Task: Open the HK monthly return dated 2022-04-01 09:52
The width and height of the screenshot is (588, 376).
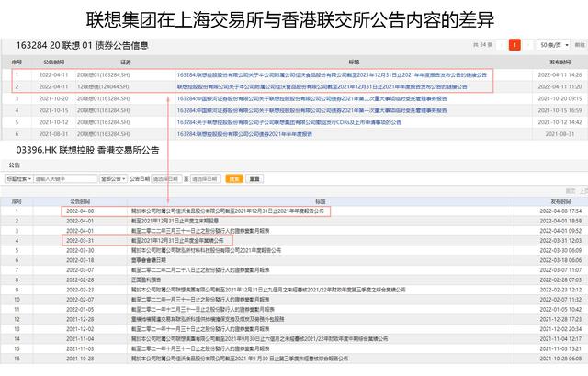Action: [200, 231]
